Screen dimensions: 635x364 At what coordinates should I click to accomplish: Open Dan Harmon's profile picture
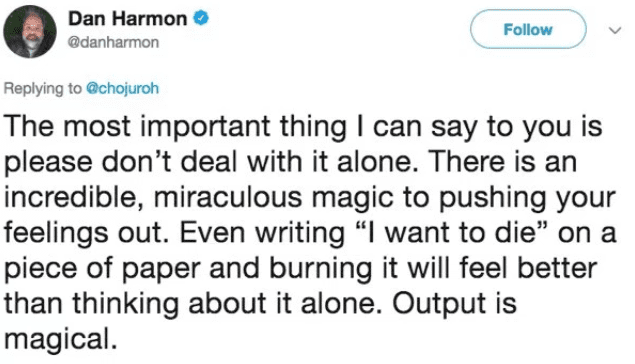tap(30, 32)
